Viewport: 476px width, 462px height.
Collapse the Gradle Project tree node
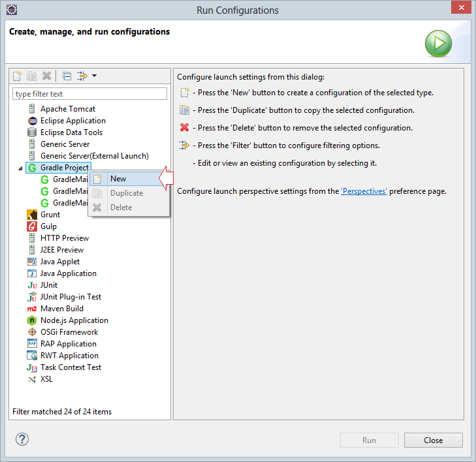coord(20,168)
